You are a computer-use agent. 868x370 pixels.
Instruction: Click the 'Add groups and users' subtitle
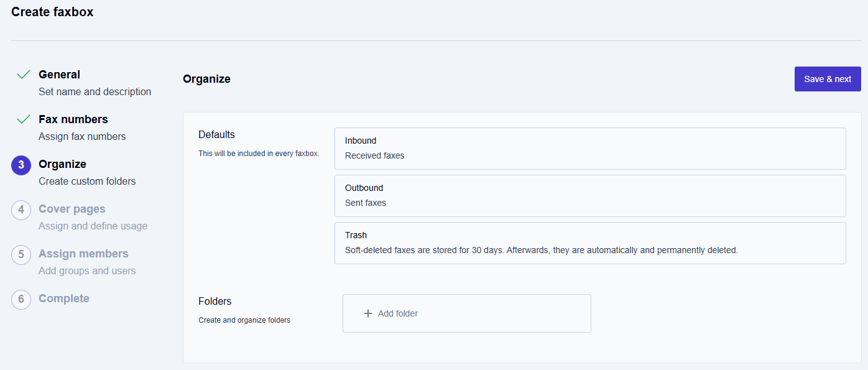(x=87, y=271)
